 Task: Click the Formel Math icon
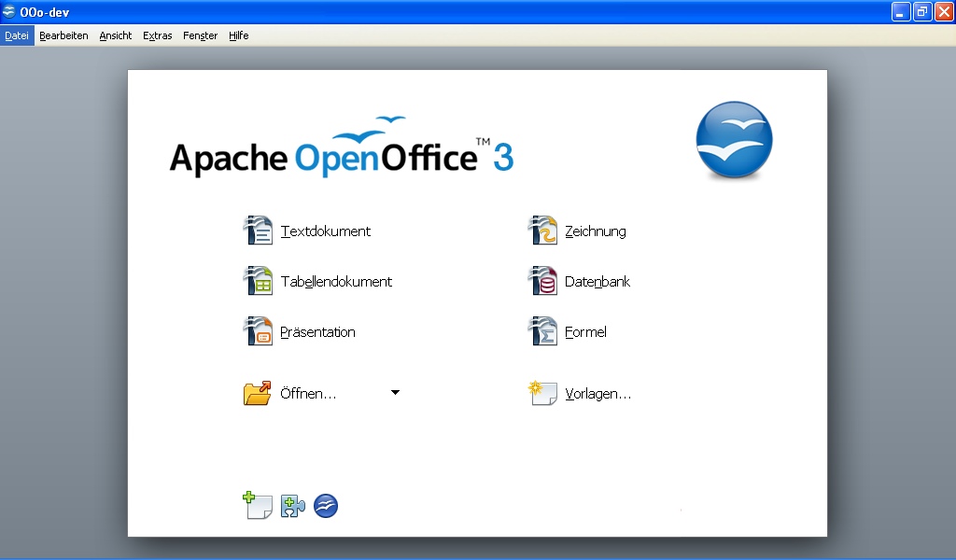click(x=542, y=331)
